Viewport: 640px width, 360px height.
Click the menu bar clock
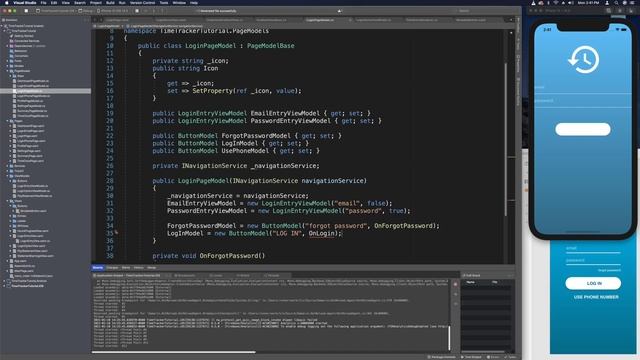pyautogui.click(x=588, y=2)
